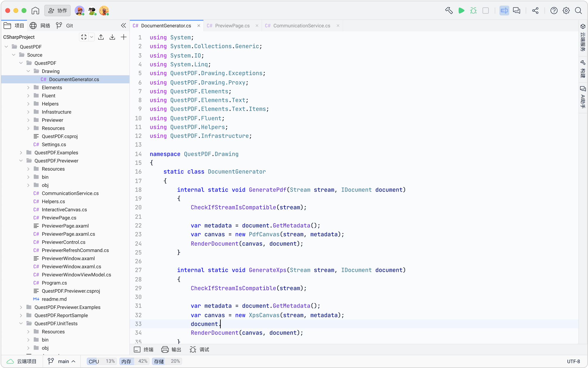Collapse the QuestPDF.Previewer folder
Viewport: 588px width, 368px height.
[21, 161]
